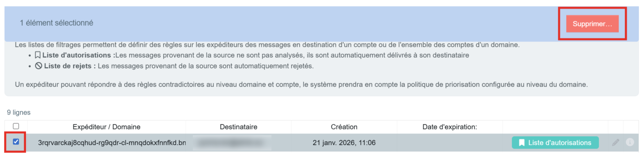
Task: Click the Date d'expiration column header
Action: pos(449,127)
